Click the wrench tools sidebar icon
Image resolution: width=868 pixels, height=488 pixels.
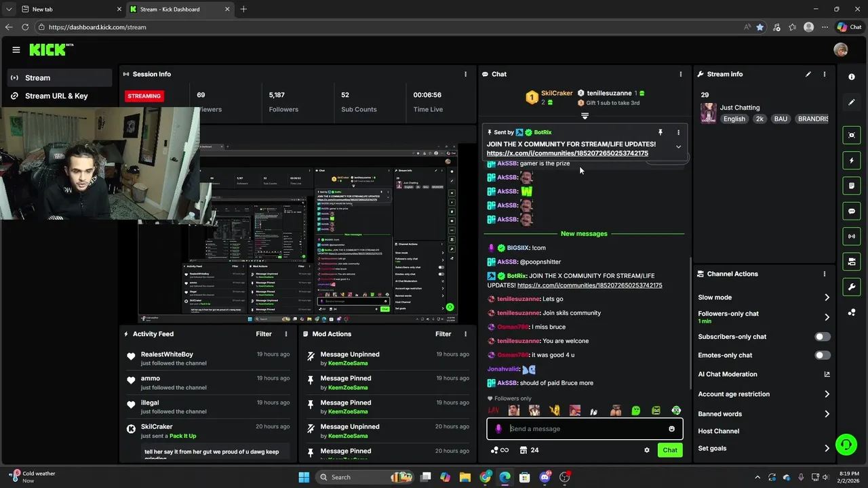click(852, 287)
